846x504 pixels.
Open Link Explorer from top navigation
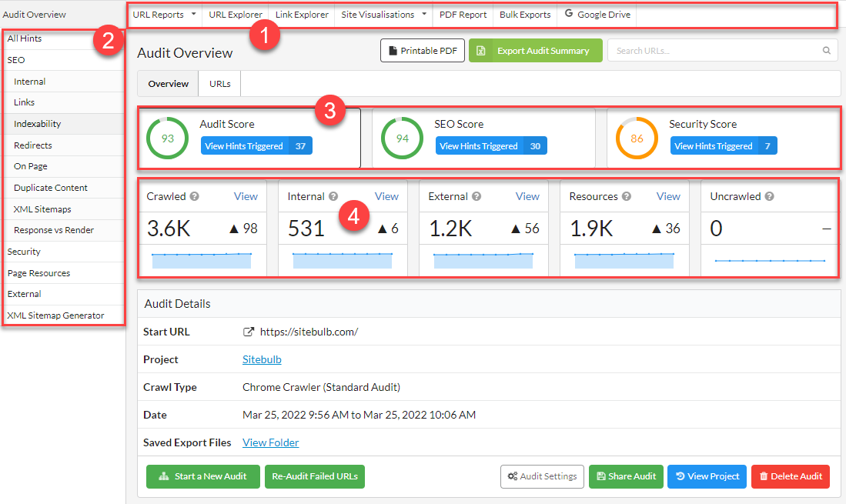(x=302, y=15)
